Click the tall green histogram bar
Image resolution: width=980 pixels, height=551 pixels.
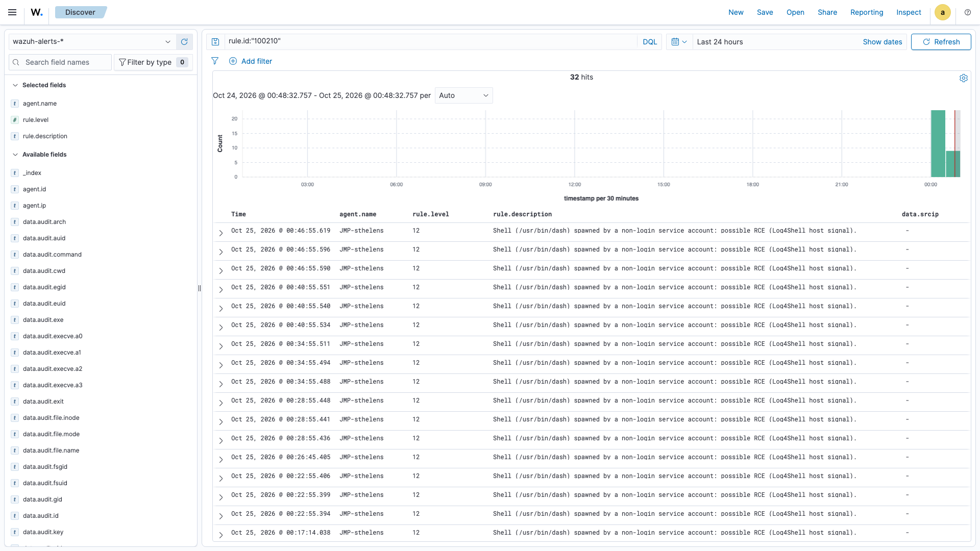(x=938, y=144)
